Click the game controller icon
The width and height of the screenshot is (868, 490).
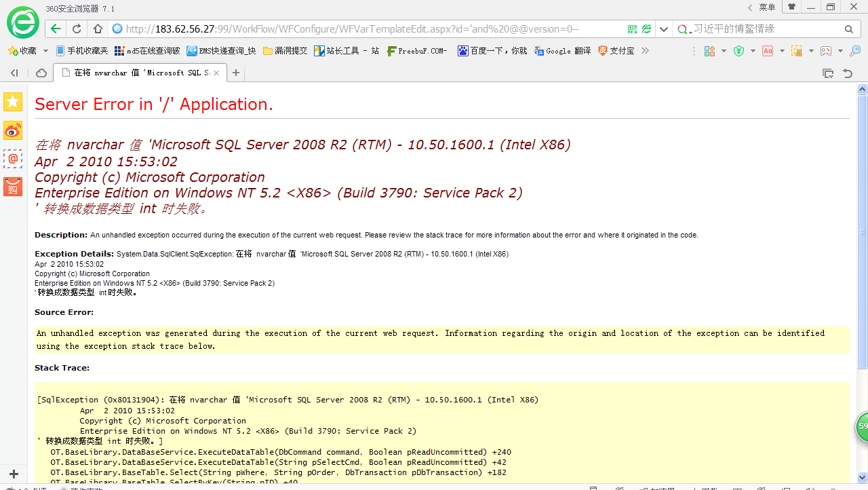[826, 51]
